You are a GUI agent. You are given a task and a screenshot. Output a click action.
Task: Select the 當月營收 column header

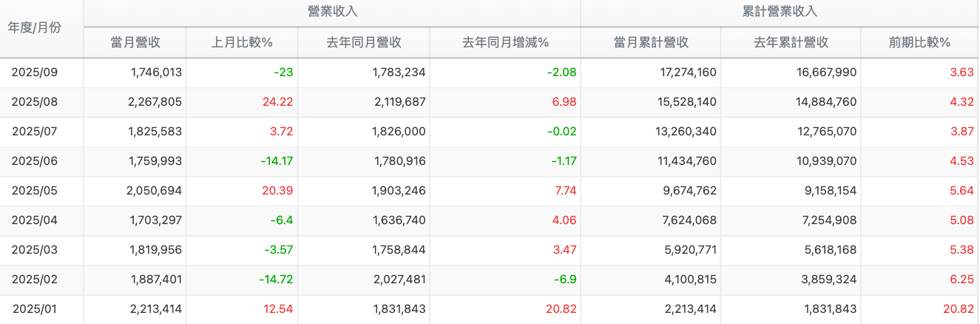(135, 42)
